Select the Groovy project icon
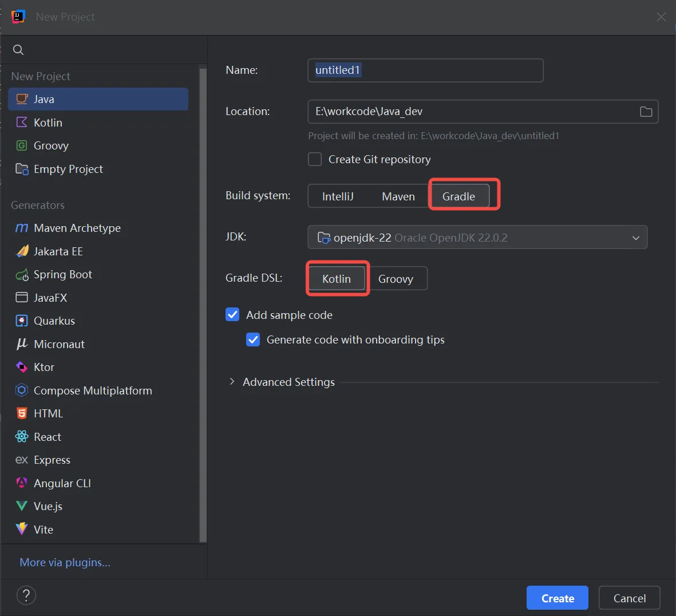This screenshot has height=616, width=676. (x=22, y=146)
